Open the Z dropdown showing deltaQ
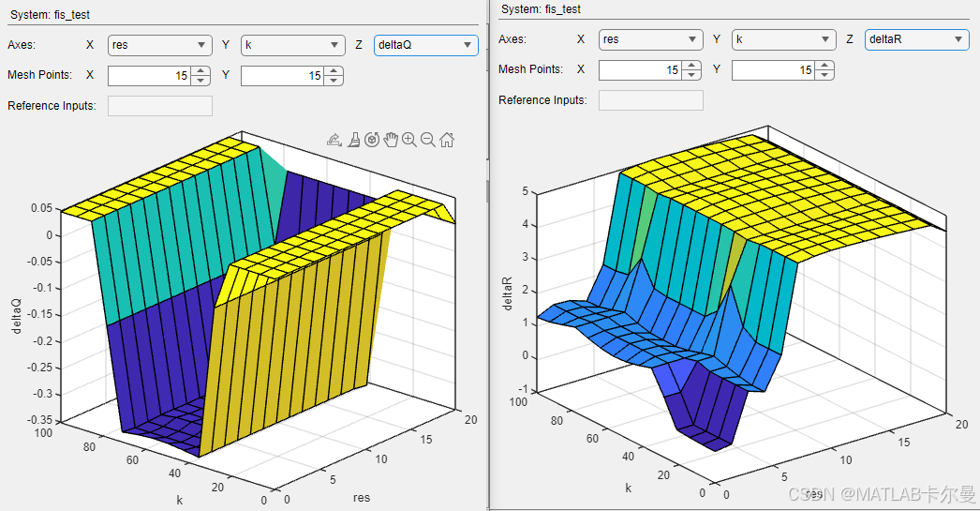 pos(426,45)
